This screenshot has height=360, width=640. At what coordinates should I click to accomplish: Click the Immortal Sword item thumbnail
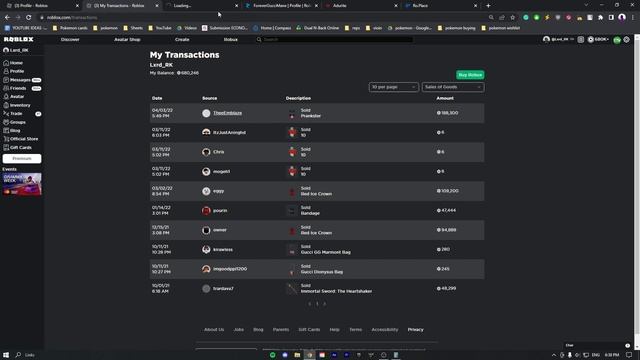point(292,289)
